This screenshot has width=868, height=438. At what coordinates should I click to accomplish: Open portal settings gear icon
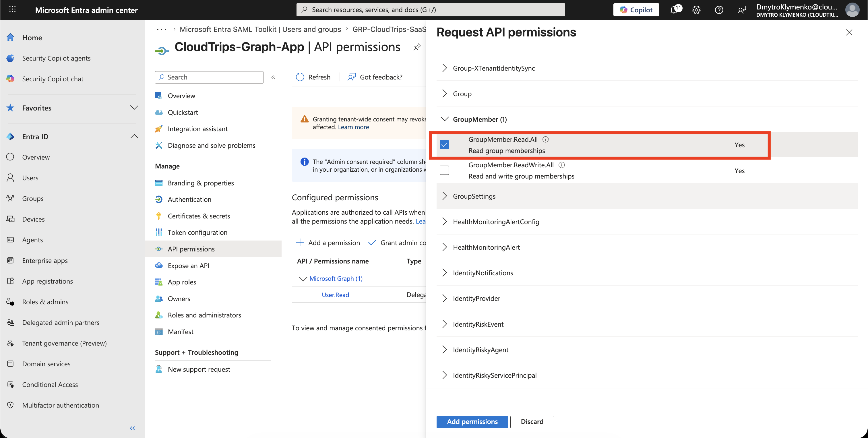[696, 10]
